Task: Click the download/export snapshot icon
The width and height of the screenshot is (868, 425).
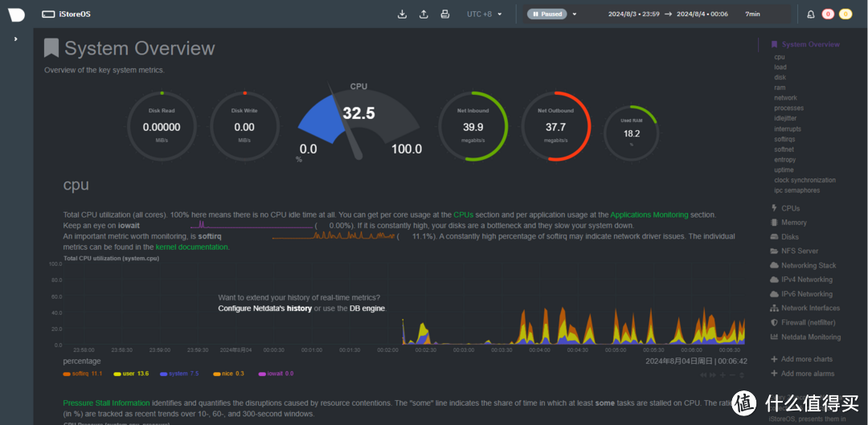Action: [x=403, y=14]
